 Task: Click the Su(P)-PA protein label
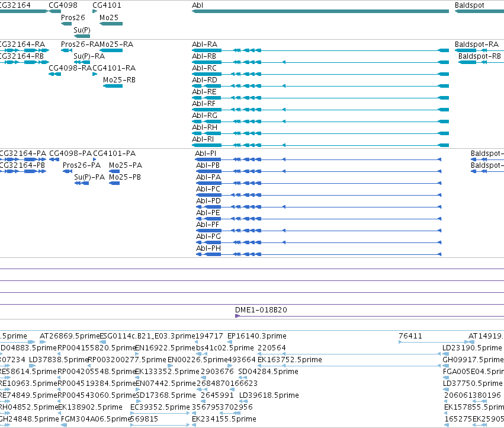[89, 177]
